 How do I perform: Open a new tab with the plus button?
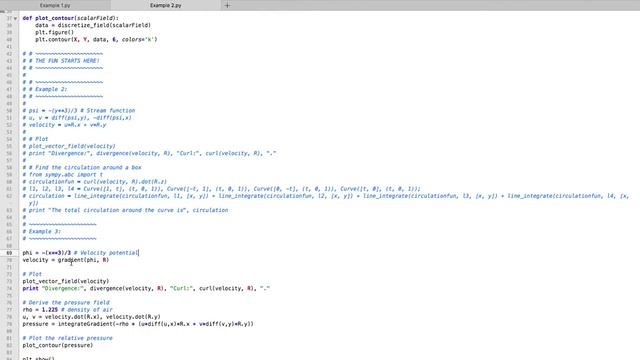[227, 5]
